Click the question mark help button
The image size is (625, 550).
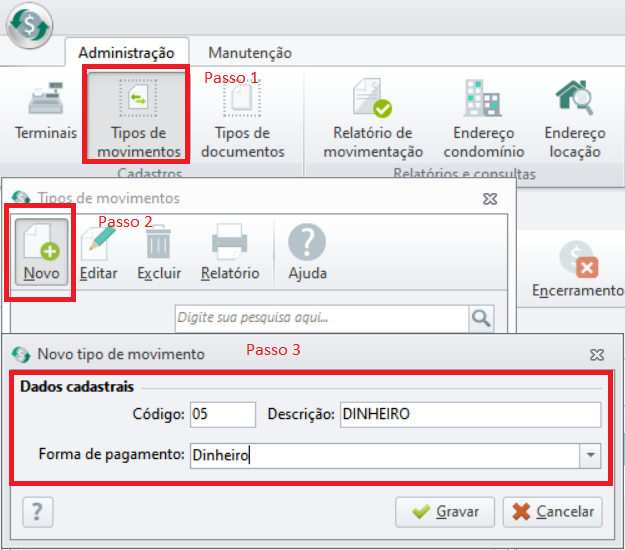tap(37, 512)
